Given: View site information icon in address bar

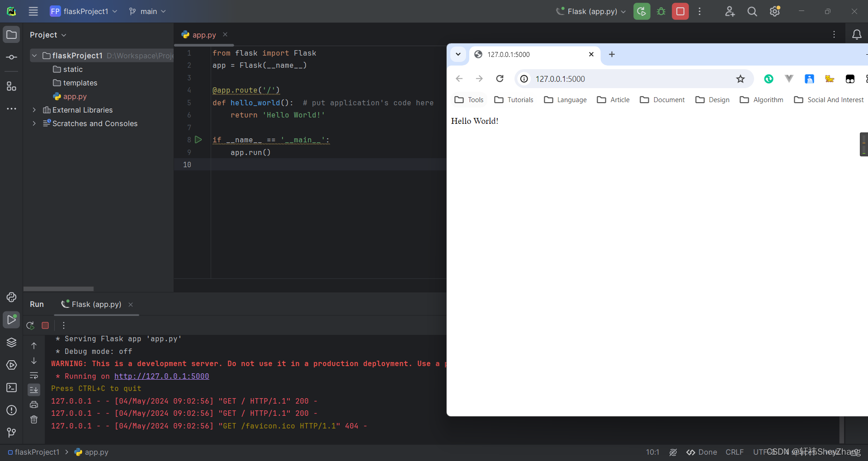Looking at the screenshot, I should 524,79.
